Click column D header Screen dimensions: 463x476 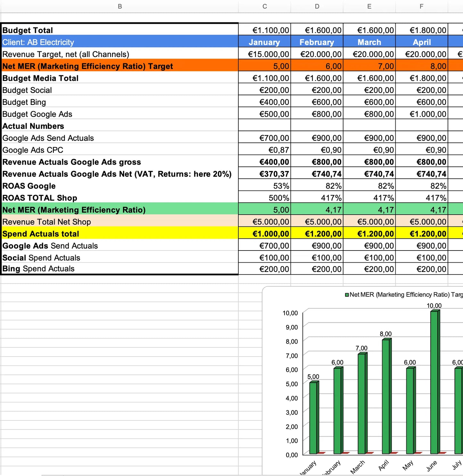[317, 6]
